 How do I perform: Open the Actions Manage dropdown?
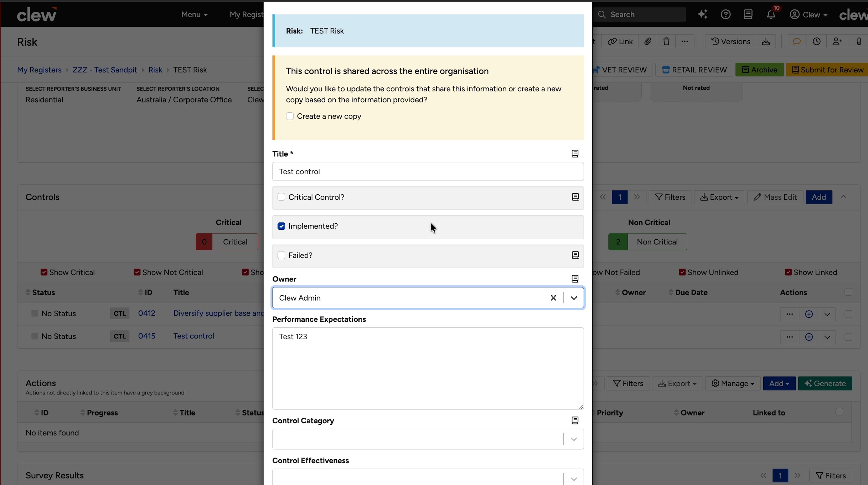(x=733, y=383)
